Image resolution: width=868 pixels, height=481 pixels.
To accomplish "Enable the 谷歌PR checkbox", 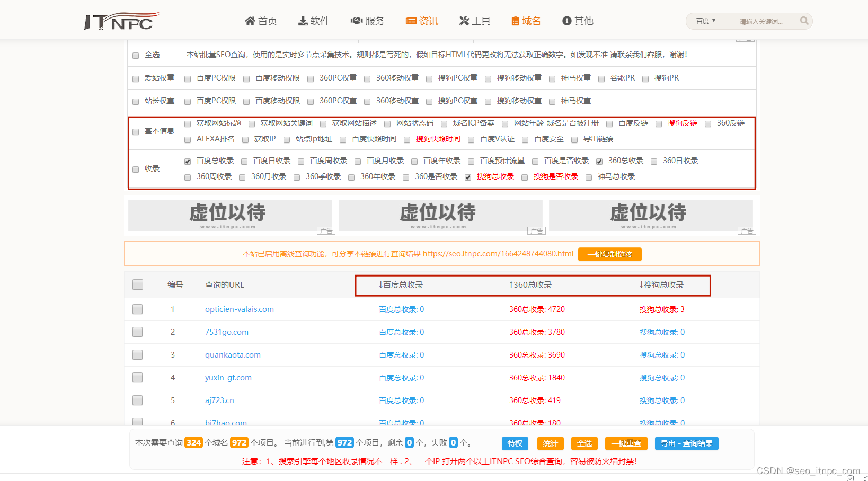I will pyautogui.click(x=601, y=79).
